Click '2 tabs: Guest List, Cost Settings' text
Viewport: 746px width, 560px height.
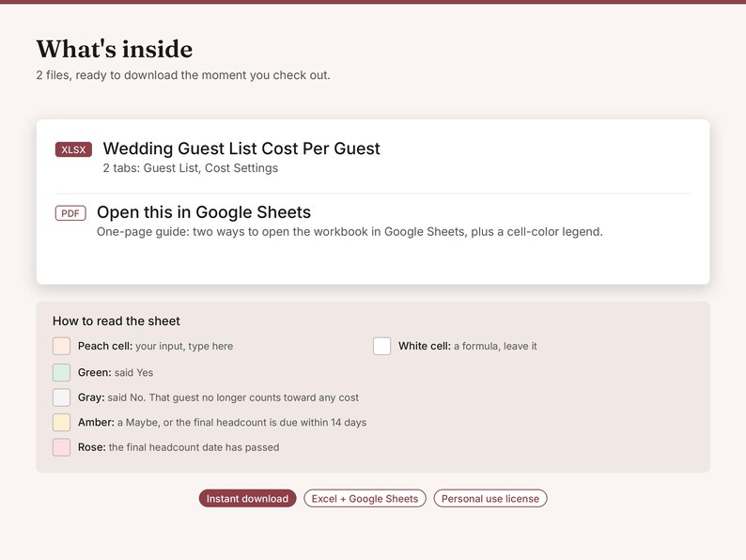coord(191,168)
